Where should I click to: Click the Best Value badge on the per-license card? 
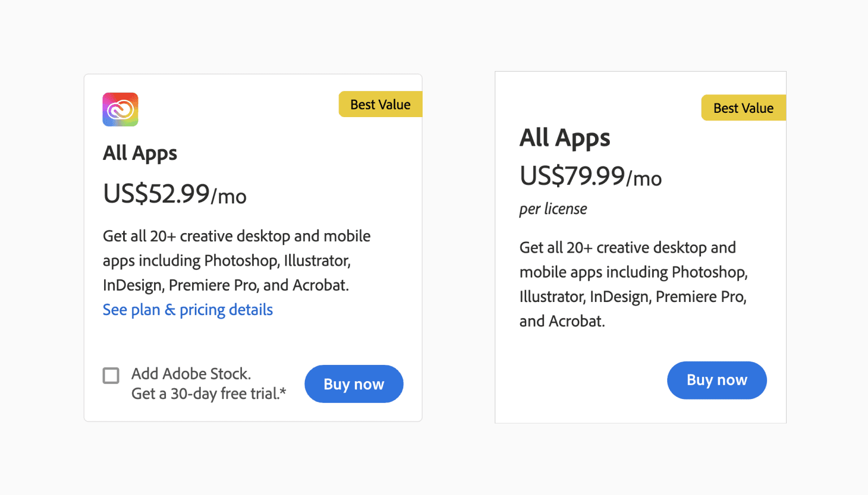pos(743,108)
